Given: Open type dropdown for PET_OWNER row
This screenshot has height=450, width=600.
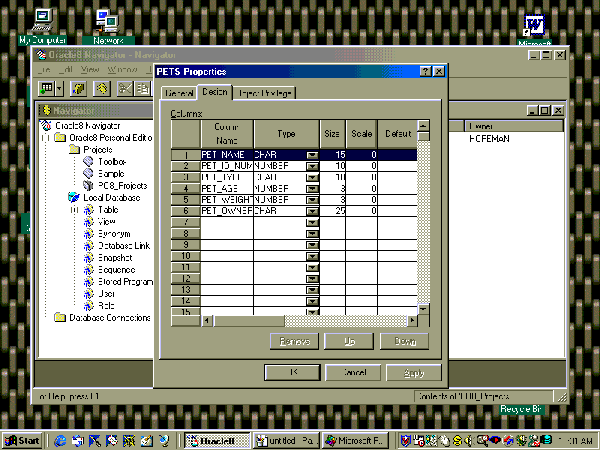Looking at the screenshot, I should click(x=313, y=211).
